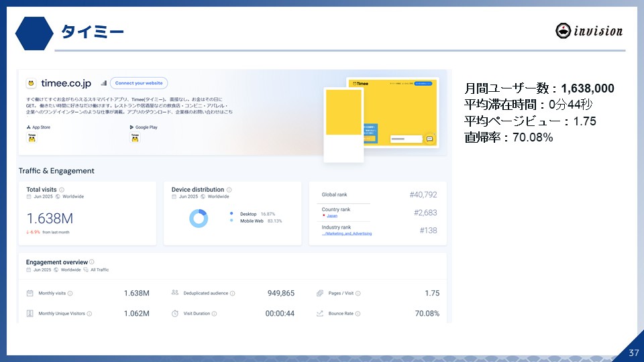Image resolution: width=644 pixels, height=362 pixels.
Task: Click the -6.9% from last month text
Action: point(48,233)
